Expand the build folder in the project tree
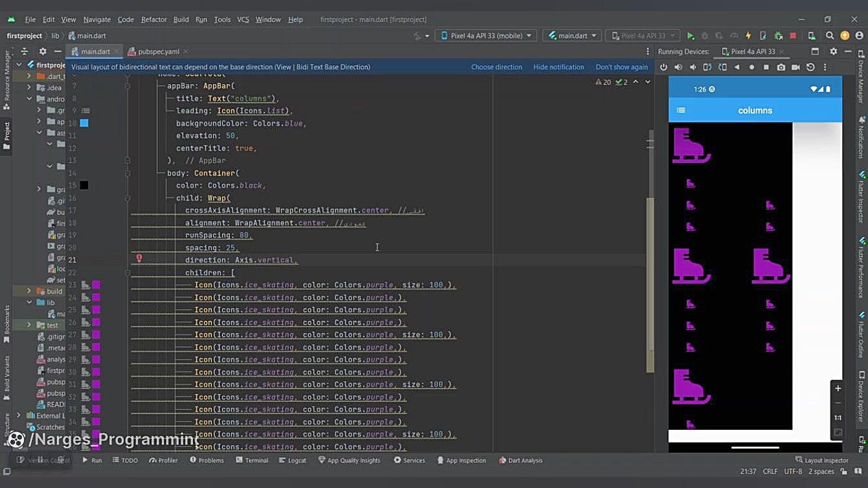 click(29, 291)
